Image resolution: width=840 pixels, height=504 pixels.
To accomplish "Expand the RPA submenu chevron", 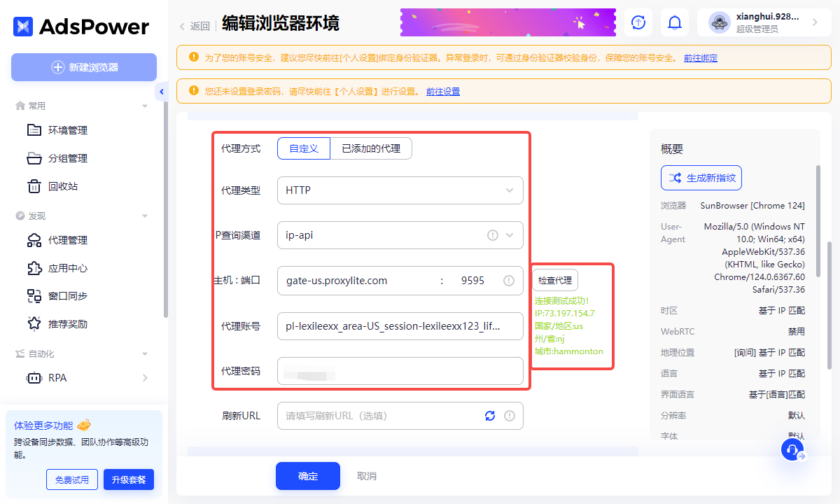I will [x=145, y=378].
